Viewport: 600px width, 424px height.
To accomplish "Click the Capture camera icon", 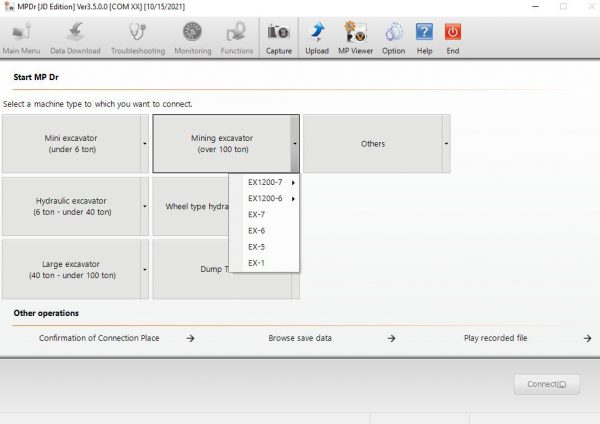I will click(x=279, y=38).
